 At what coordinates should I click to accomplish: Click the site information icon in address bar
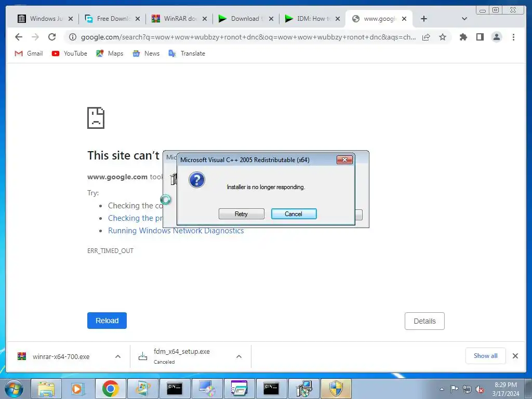(x=73, y=37)
